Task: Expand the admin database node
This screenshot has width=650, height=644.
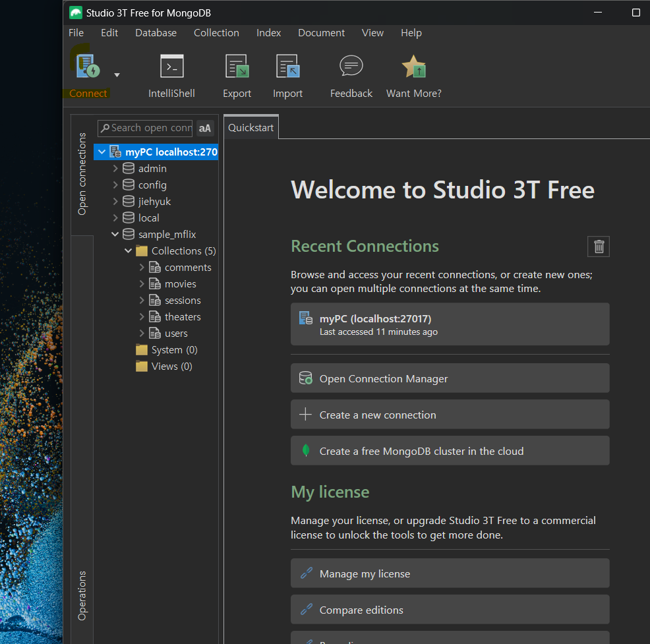Action: (115, 169)
